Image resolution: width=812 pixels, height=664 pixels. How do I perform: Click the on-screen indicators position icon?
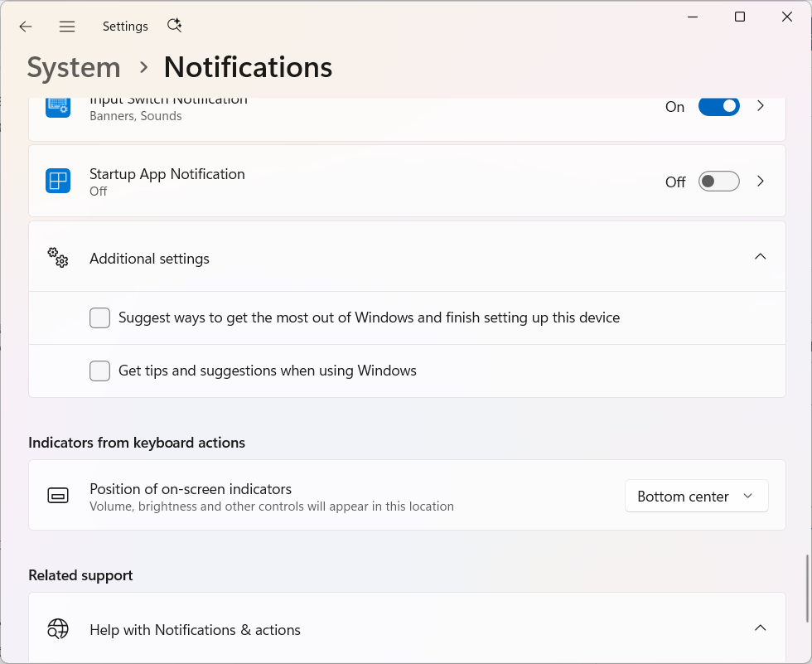[x=58, y=496]
